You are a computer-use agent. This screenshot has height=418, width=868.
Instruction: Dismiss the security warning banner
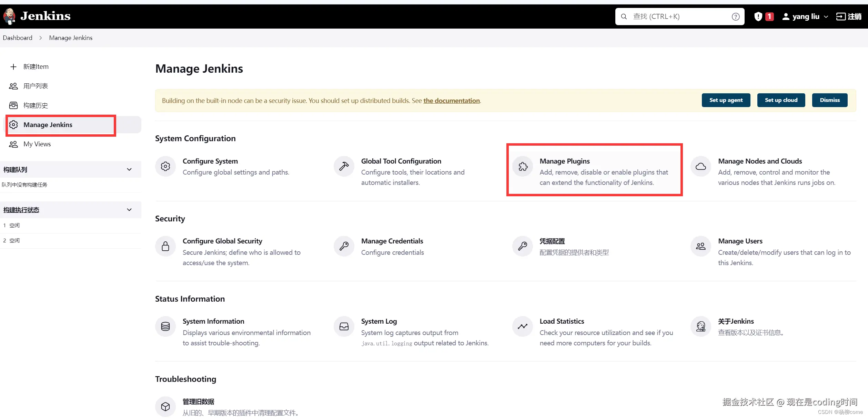tap(829, 100)
